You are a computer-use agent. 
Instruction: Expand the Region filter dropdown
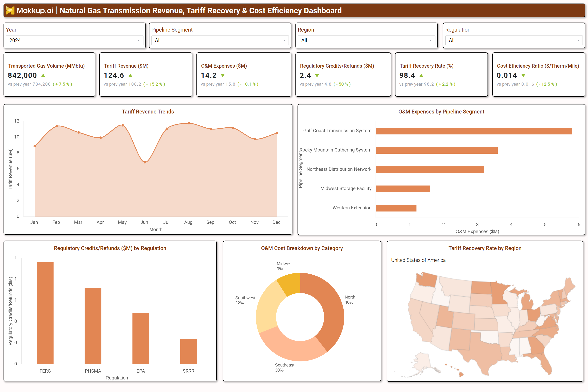coord(366,40)
